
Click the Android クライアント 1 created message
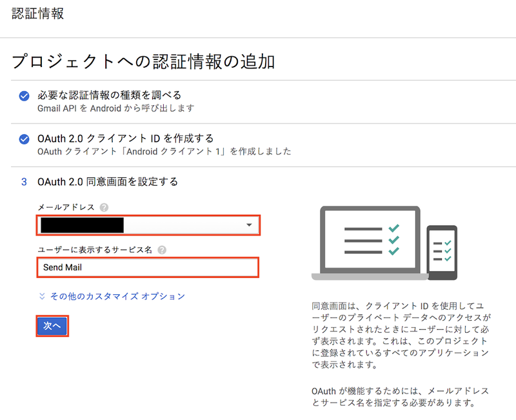(164, 152)
